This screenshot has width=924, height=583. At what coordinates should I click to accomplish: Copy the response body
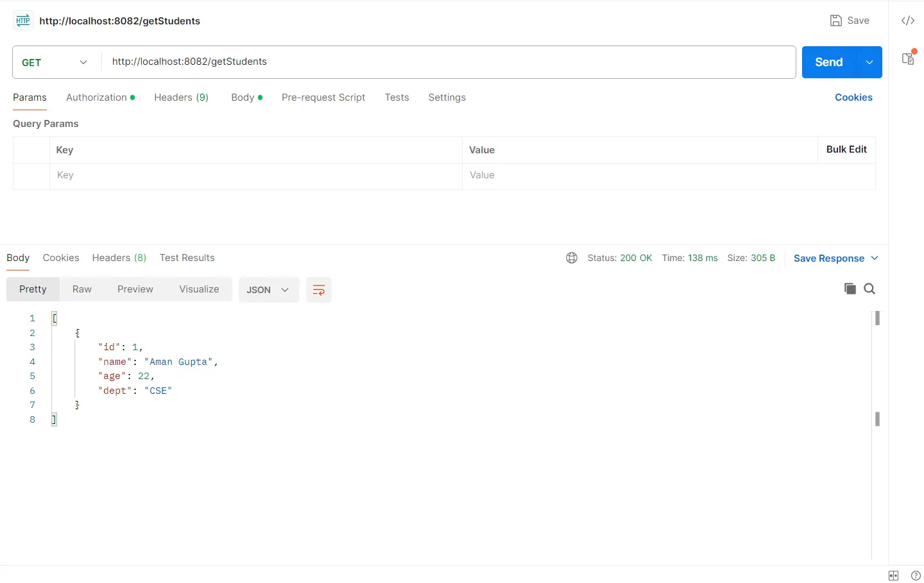[x=850, y=289]
